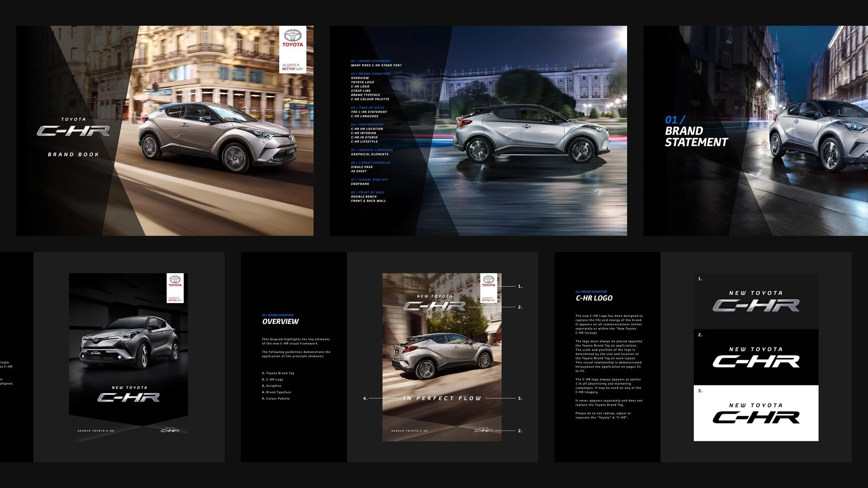Viewport: 868px width, 488px height.
Task: Select the chrome C-HR logo on the cover slide
Action: click(73, 131)
